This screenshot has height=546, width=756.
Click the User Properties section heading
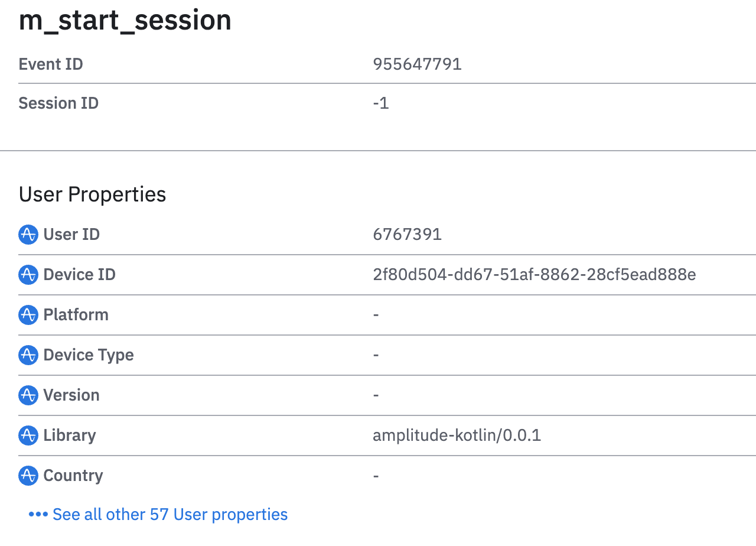(92, 194)
